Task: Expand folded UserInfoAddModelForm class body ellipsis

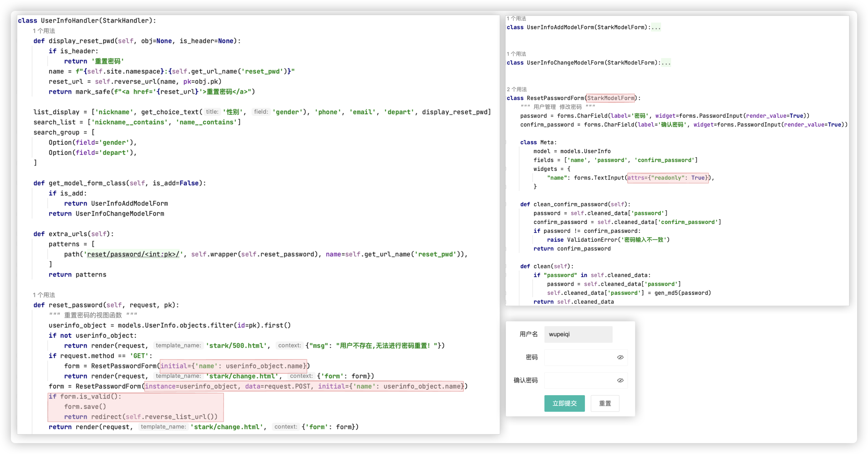Action: (x=656, y=27)
